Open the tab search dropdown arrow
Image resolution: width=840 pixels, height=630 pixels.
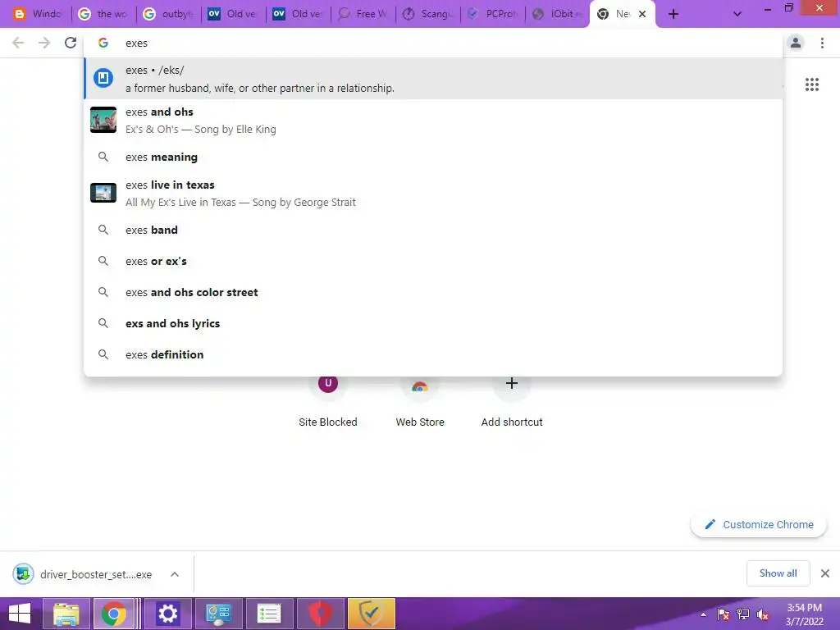(737, 14)
